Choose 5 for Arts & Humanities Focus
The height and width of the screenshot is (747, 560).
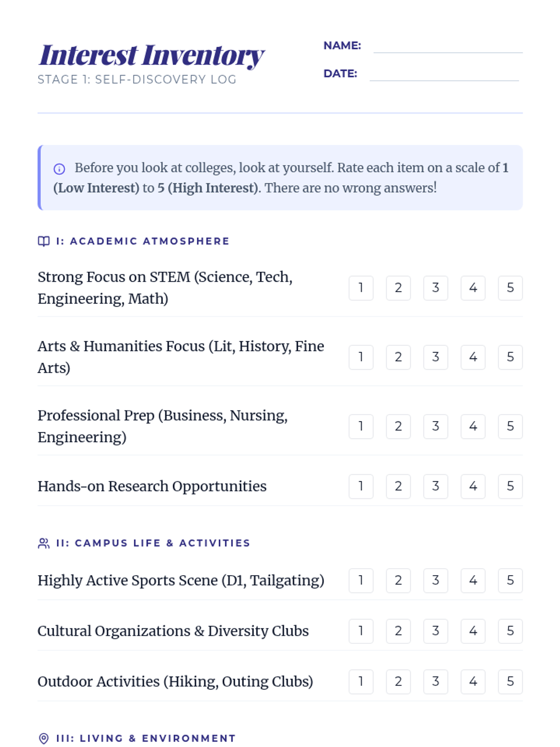click(x=510, y=357)
